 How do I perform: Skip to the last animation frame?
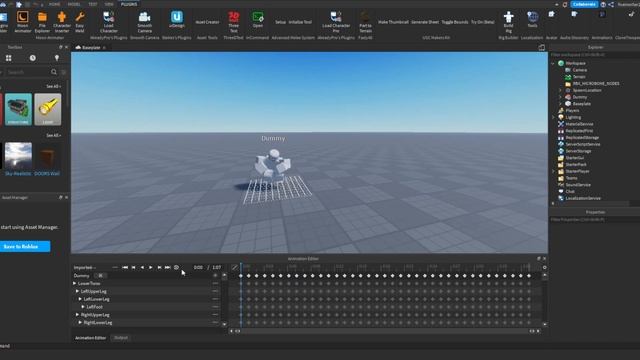[x=167, y=267]
